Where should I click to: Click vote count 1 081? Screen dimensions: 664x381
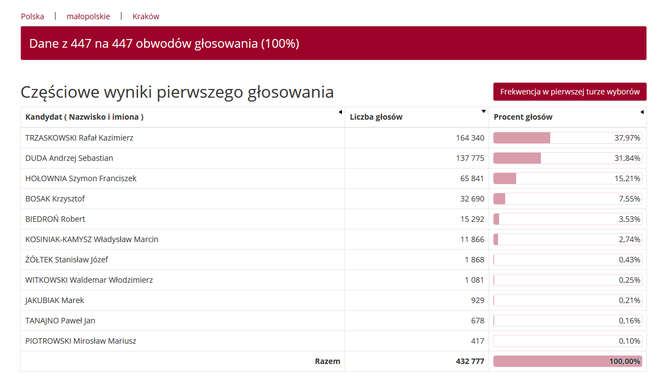(474, 280)
